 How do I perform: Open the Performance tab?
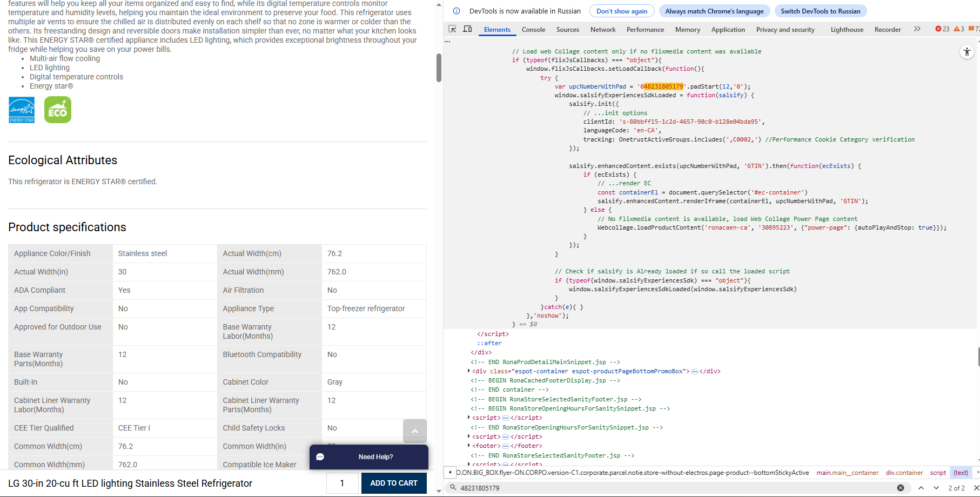point(646,30)
